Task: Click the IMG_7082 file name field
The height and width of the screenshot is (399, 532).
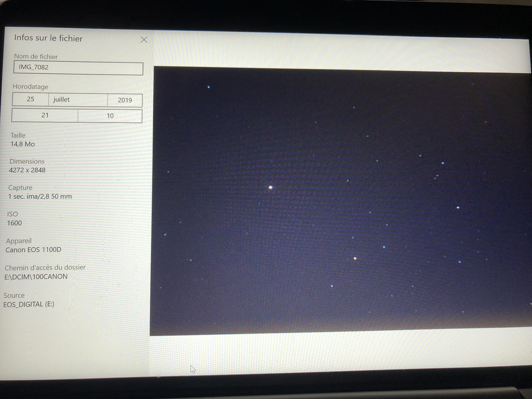Action: (x=78, y=68)
